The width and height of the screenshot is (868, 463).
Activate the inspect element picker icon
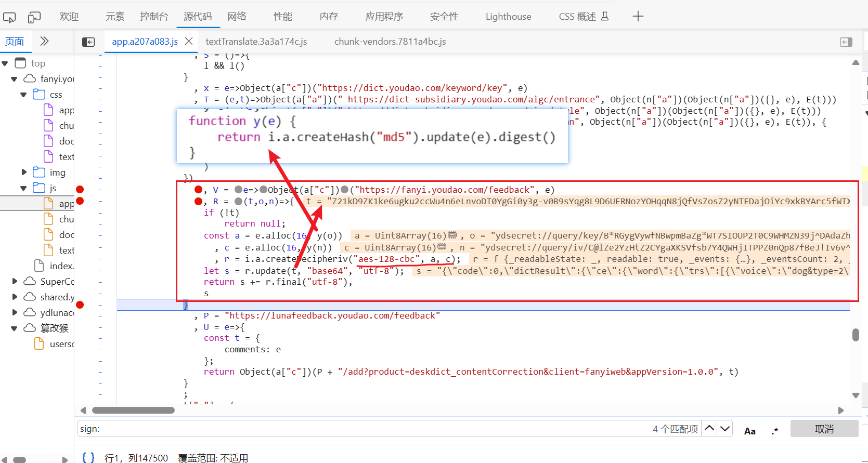tap(9, 17)
